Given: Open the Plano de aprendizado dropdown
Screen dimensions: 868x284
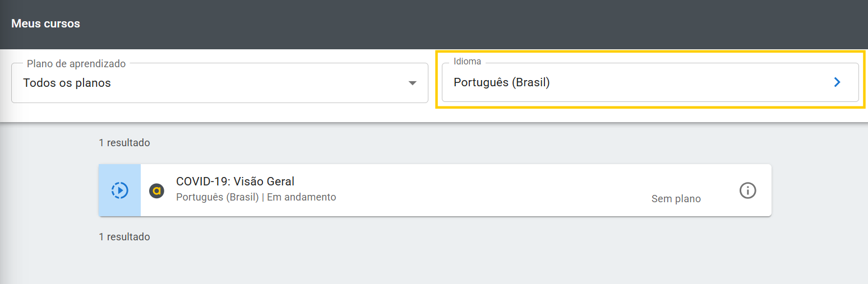Looking at the screenshot, I should click(x=219, y=83).
